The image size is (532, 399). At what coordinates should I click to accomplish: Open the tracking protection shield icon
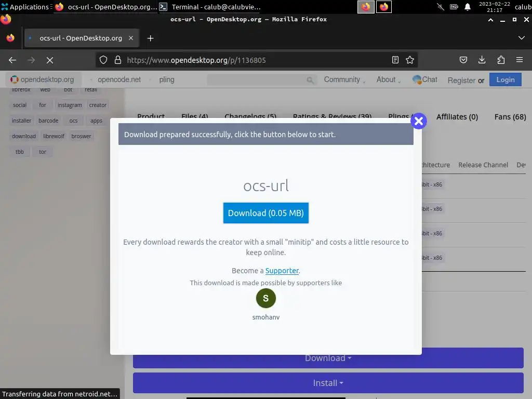[103, 60]
